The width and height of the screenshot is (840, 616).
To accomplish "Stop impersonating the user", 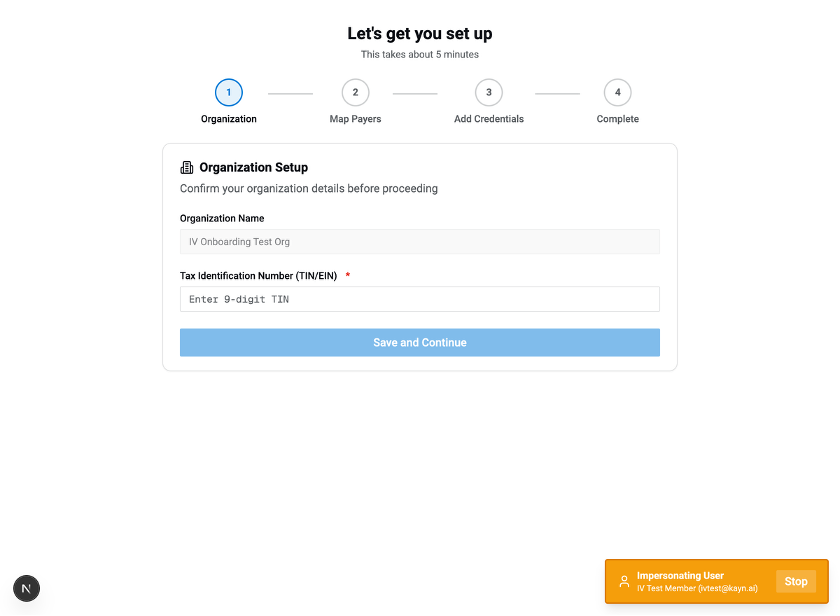I will click(796, 582).
